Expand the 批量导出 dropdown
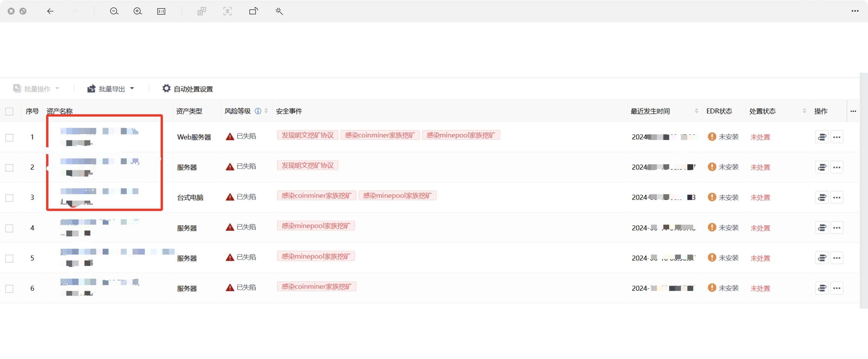This screenshot has width=868, height=359. point(132,89)
